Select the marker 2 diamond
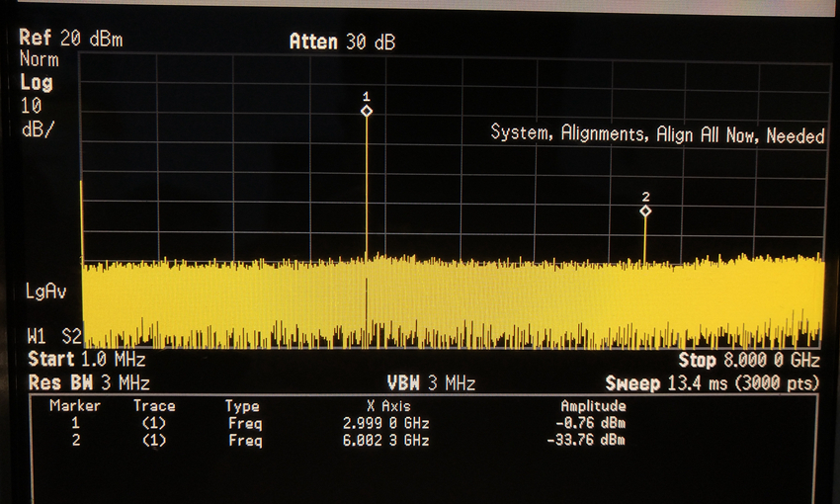 645,211
